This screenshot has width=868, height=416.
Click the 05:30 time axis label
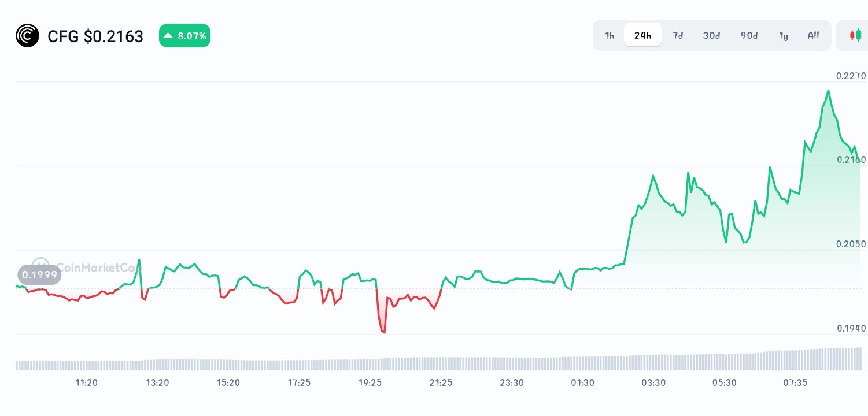[x=724, y=382]
